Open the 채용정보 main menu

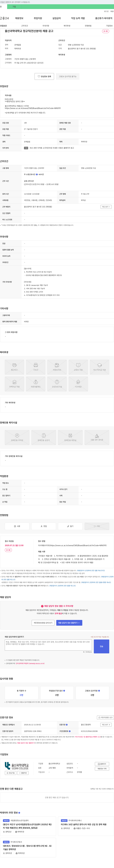click(x=19, y=18)
